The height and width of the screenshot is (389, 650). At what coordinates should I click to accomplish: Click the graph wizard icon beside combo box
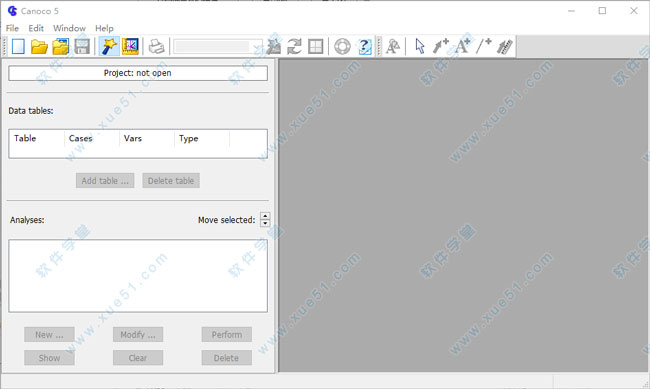[x=274, y=46]
